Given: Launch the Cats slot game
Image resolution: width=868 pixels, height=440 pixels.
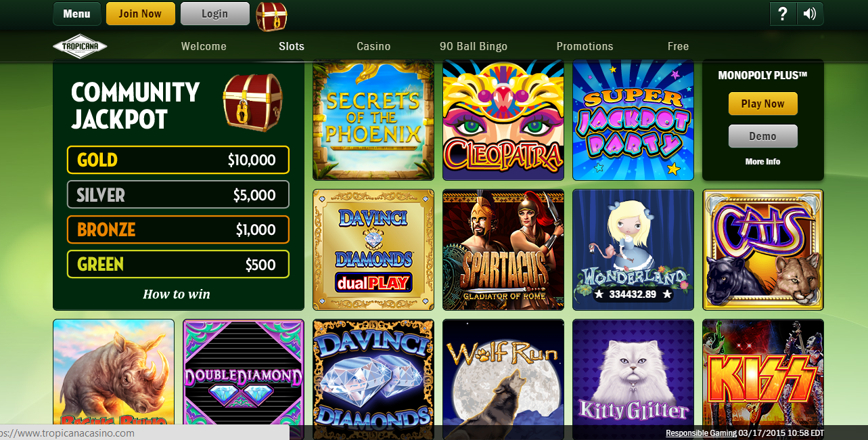Looking at the screenshot, I should pyautogui.click(x=763, y=250).
